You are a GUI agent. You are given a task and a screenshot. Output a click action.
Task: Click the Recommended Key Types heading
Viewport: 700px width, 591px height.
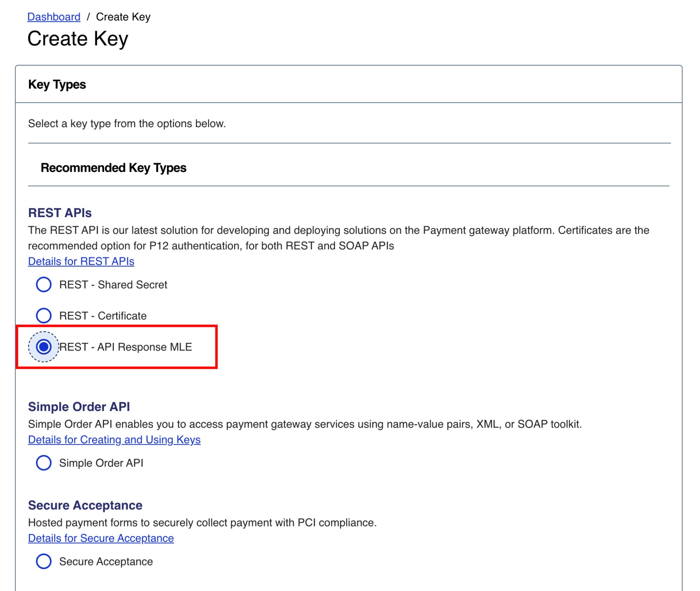click(114, 168)
